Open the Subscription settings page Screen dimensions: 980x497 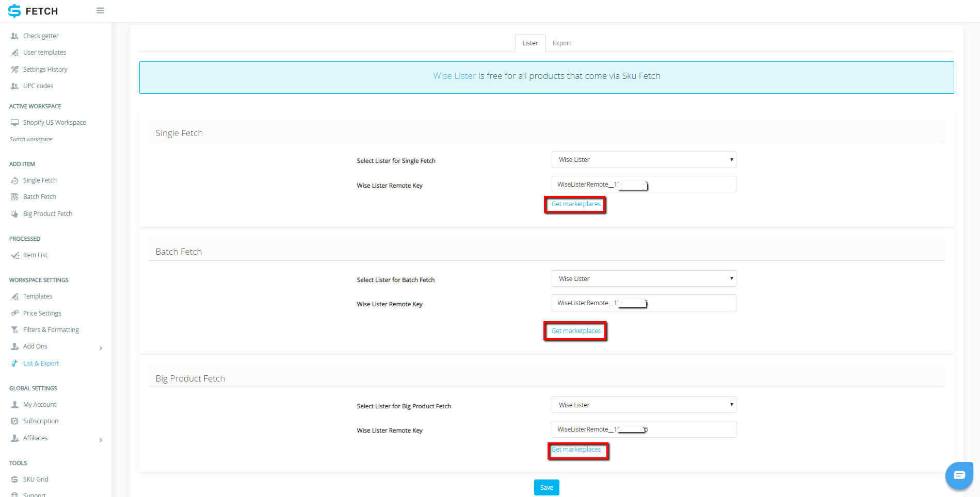[41, 421]
